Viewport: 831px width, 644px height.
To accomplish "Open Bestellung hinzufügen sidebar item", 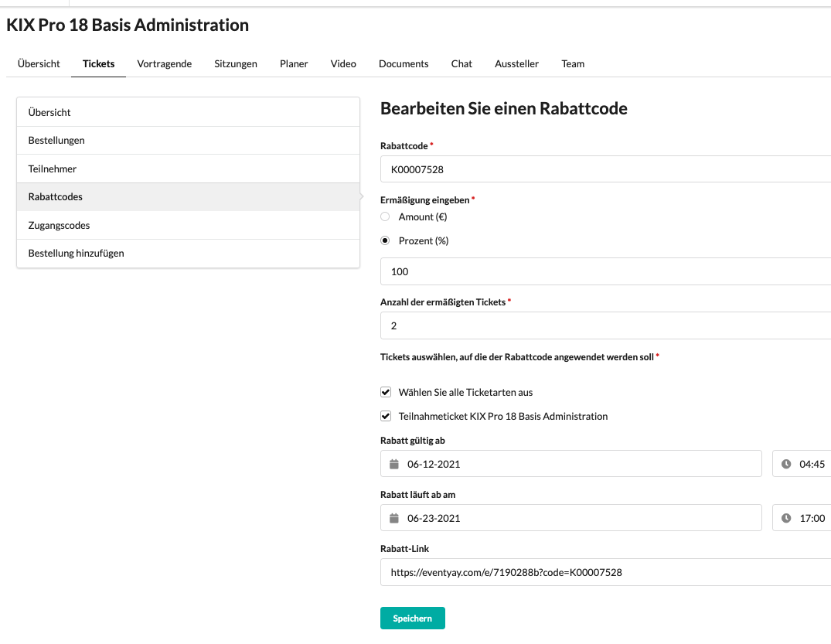I will tap(188, 254).
